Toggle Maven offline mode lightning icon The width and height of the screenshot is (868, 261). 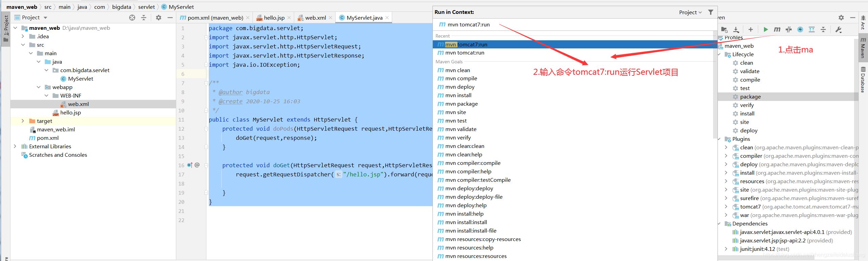[x=800, y=29]
